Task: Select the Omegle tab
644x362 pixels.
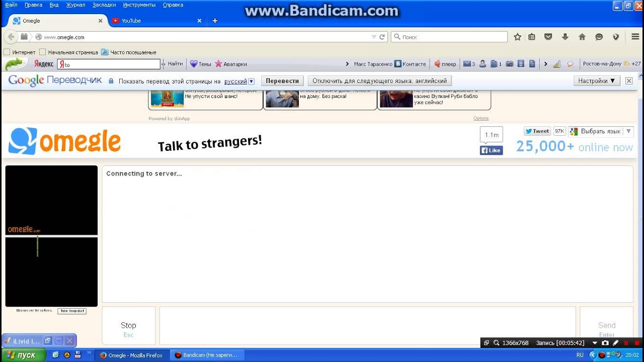Action: tap(56, 21)
